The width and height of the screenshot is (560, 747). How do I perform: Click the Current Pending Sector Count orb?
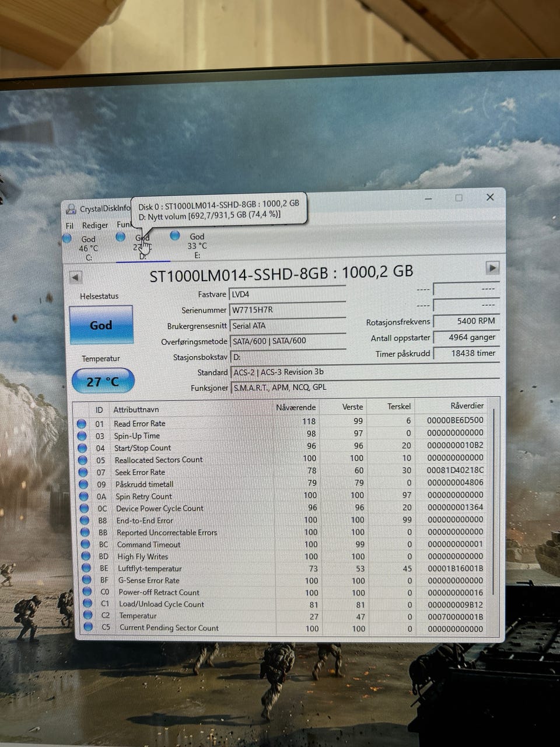(x=88, y=627)
